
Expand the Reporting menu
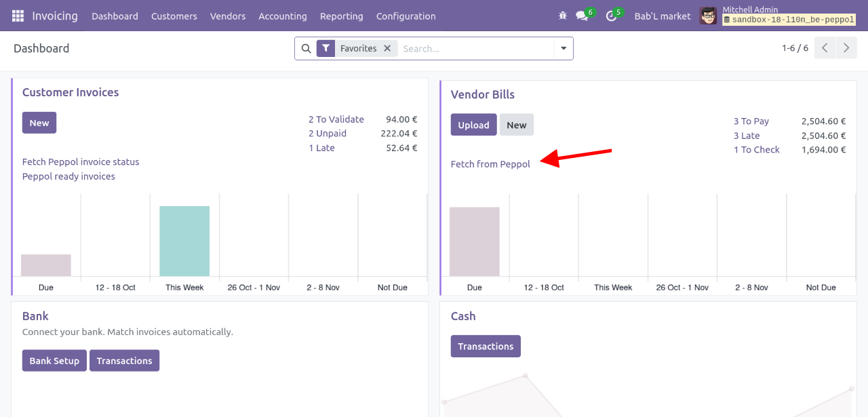341,16
